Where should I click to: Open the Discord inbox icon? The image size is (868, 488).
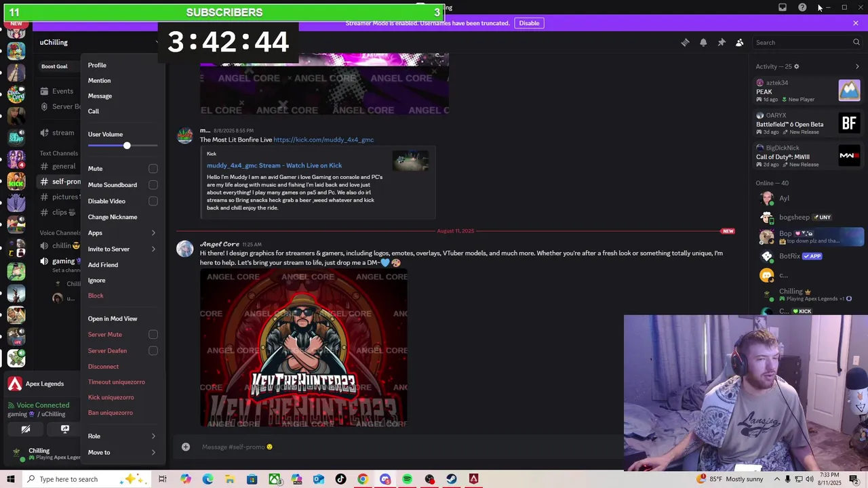pyautogui.click(x=783, y=7)
